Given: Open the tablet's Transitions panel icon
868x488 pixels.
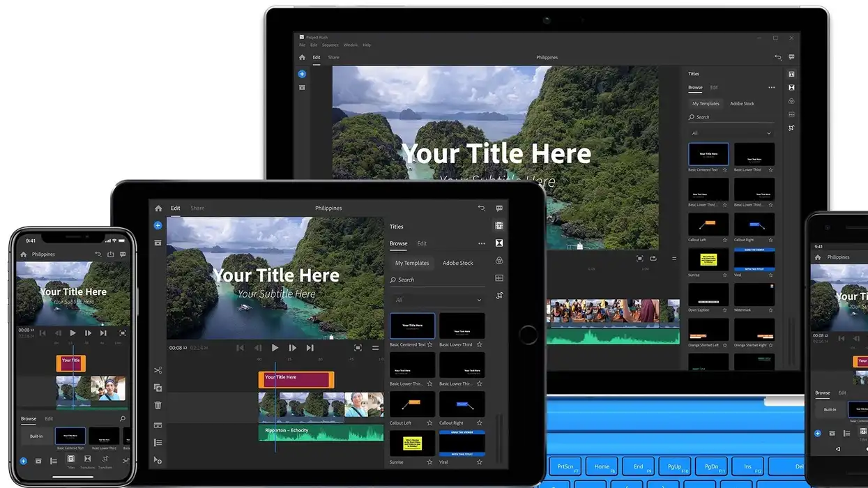Looking at the screenshot, I should (499, 243).
